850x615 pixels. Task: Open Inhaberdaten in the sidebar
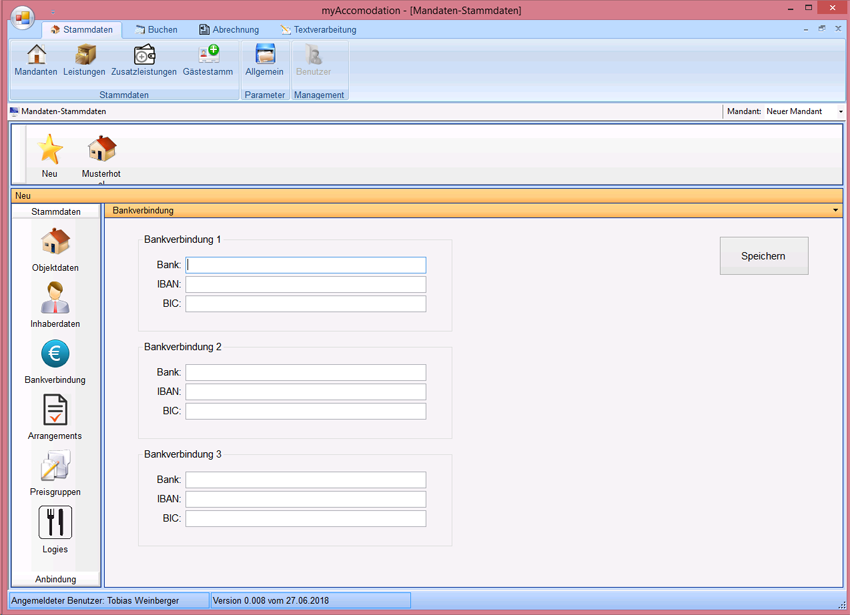55,304
